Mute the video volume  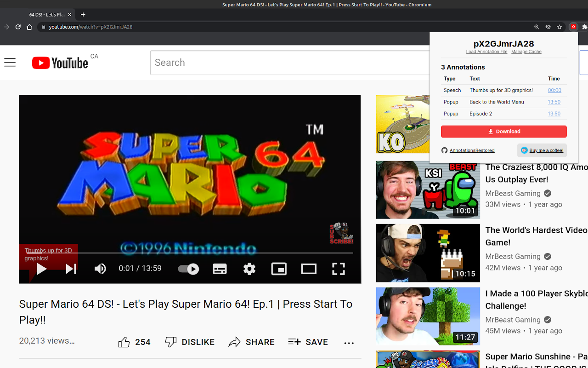tap(100, 269)
